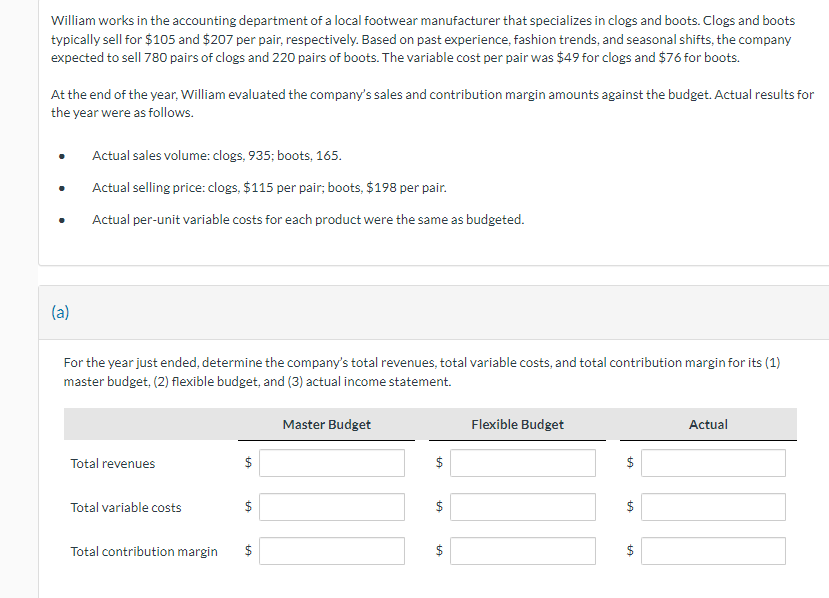Click the Flexible Budget contribution margin field

522,550
